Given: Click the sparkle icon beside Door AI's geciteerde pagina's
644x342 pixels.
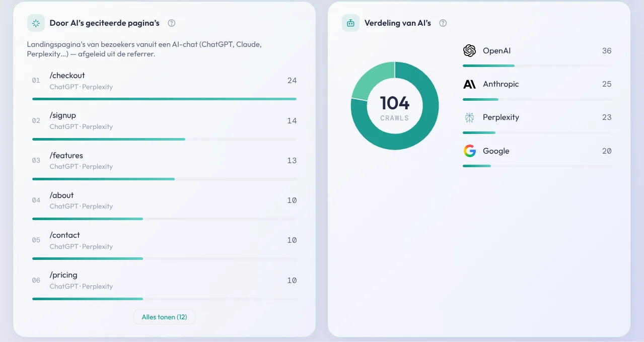Looking at the screenshot, I should coord(36,23).
